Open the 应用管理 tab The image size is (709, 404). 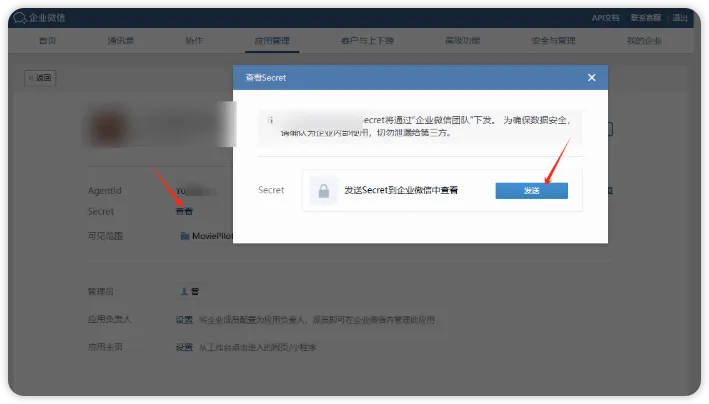tap(272, 41)
